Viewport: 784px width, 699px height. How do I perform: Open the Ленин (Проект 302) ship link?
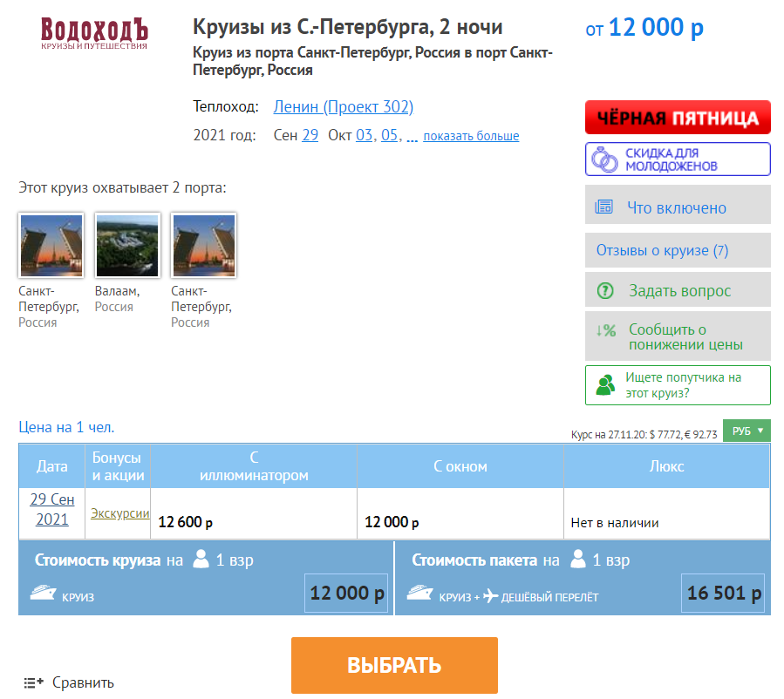(343, 106)
